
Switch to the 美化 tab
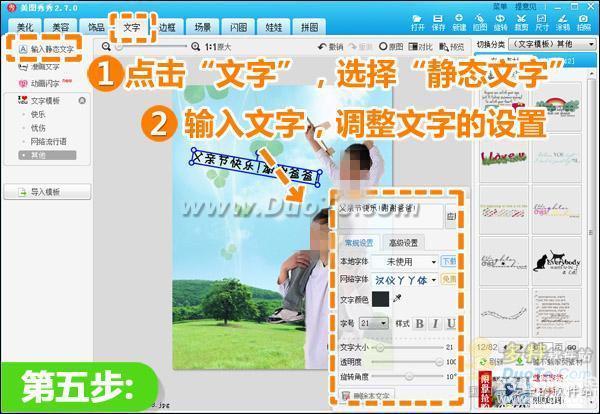[x=25, y=27]
